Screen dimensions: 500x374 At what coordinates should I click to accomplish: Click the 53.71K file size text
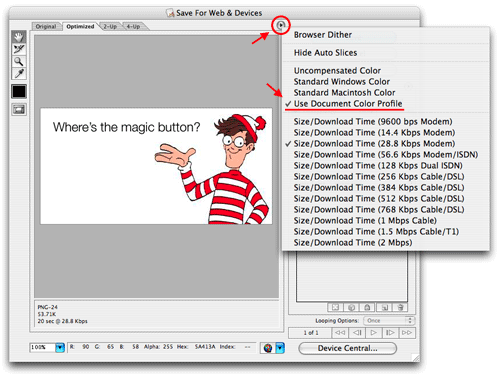point(47,314)
